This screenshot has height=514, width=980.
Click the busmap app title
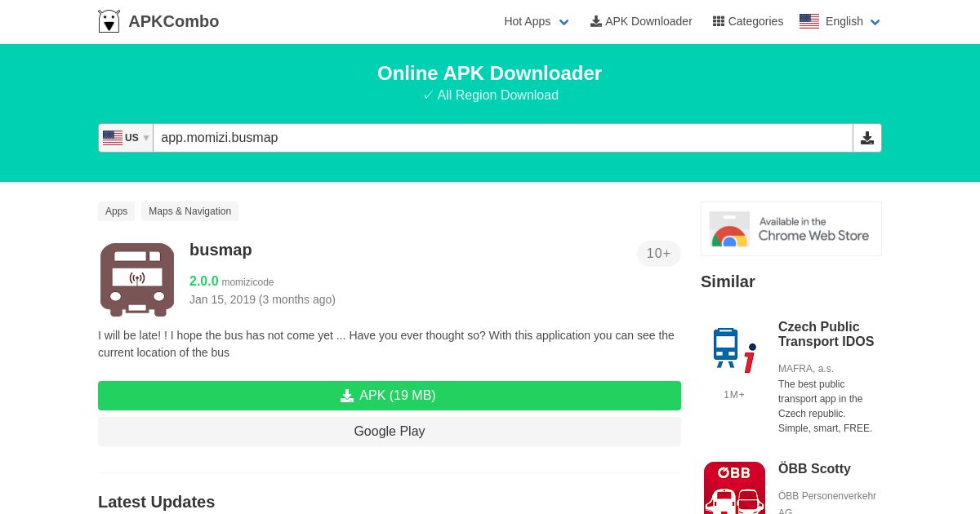220,250
